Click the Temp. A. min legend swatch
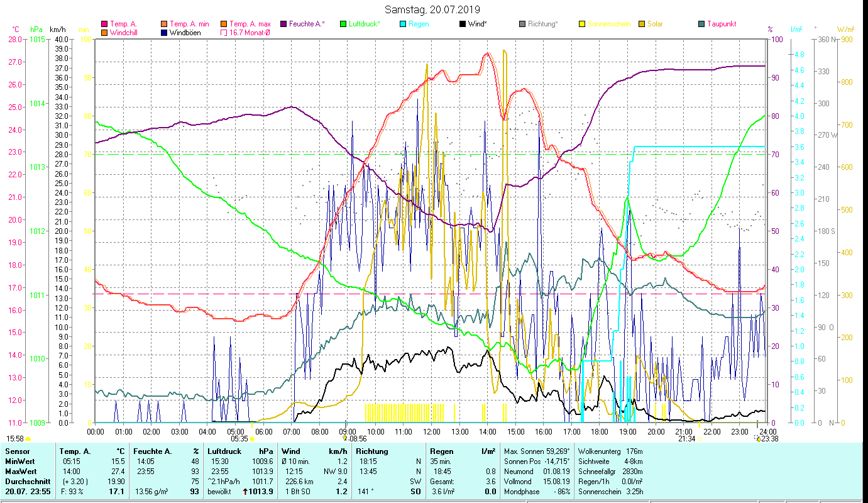 click(x=165, y=24)
